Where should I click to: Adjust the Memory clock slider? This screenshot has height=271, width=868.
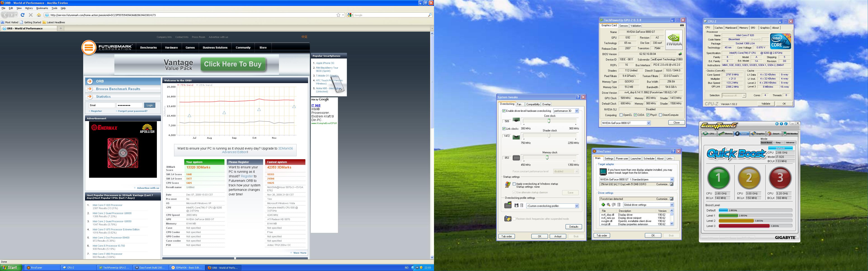[x=547, y=158]
